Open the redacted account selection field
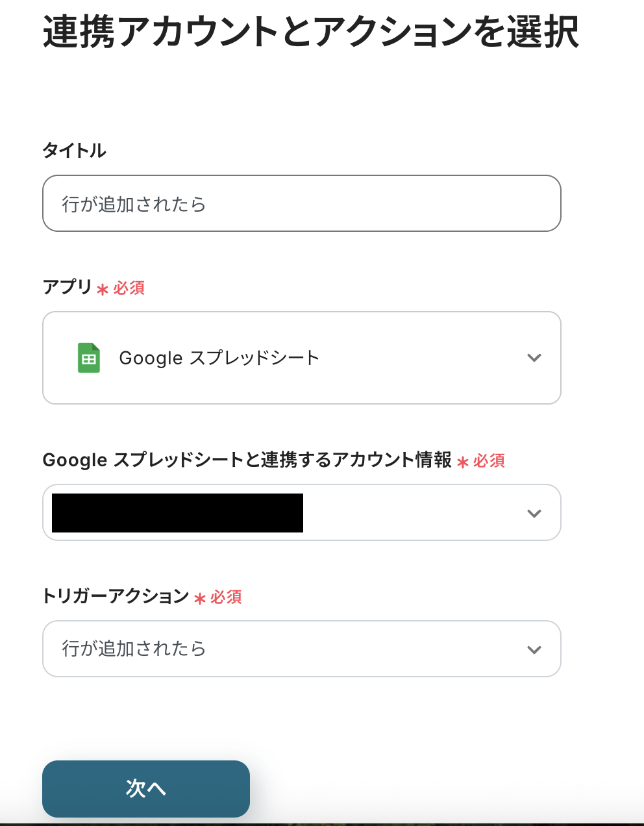The height and width of the screenshot is (826, 644). [x=177, y=513]
